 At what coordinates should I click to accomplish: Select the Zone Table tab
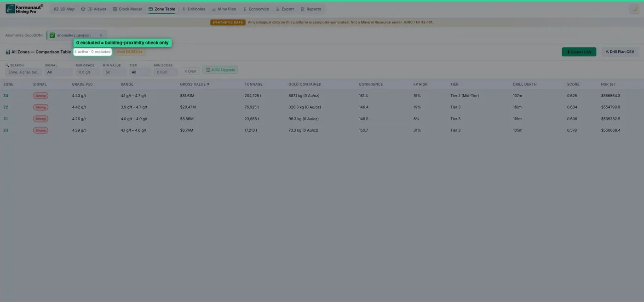(x=161, y=9)
